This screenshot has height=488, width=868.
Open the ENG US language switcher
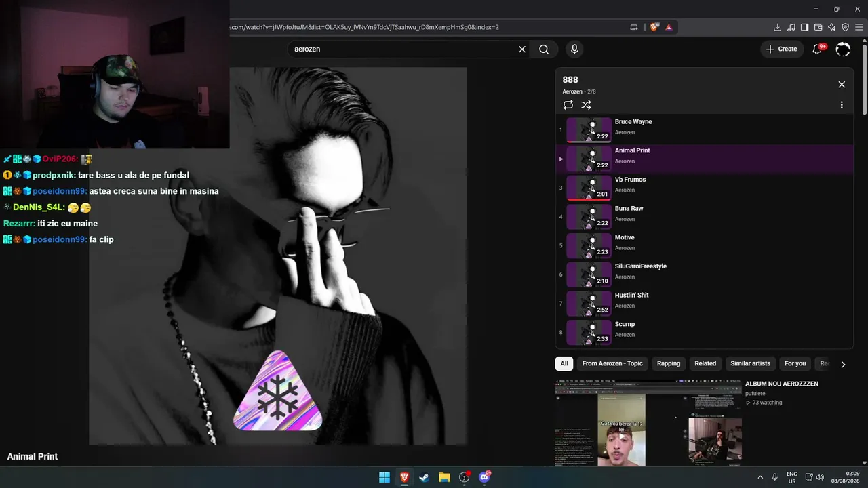coord(792,477)
